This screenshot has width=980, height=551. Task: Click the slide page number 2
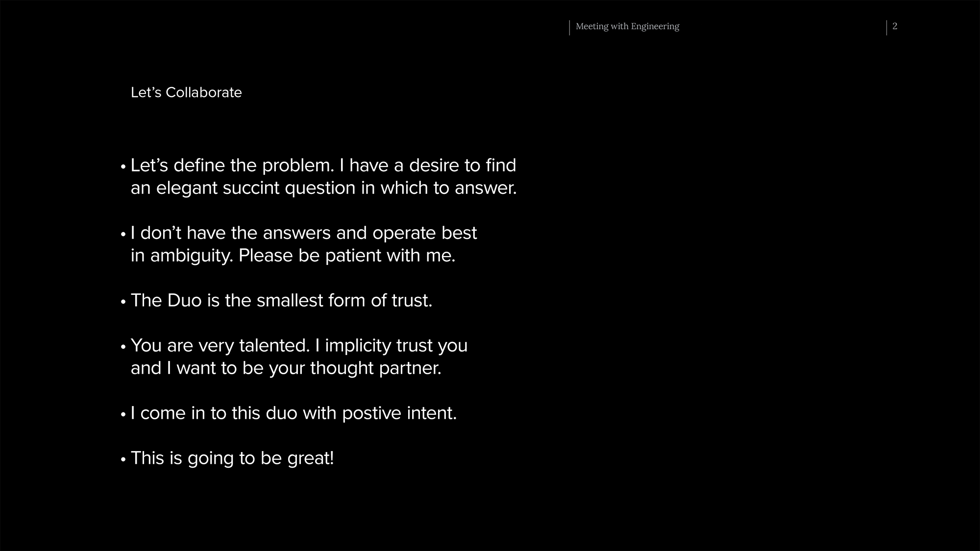point(895,26)
